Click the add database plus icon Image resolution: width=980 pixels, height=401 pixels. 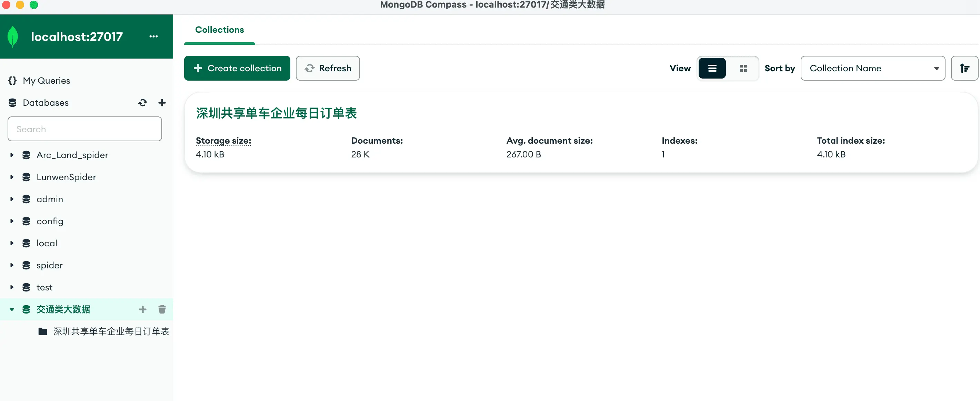coord(161,102)
